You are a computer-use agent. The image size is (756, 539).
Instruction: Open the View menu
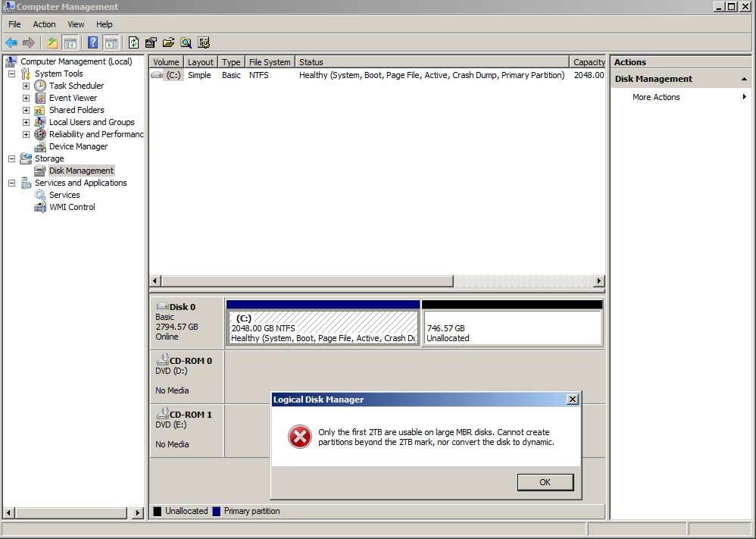coord(76,24)
